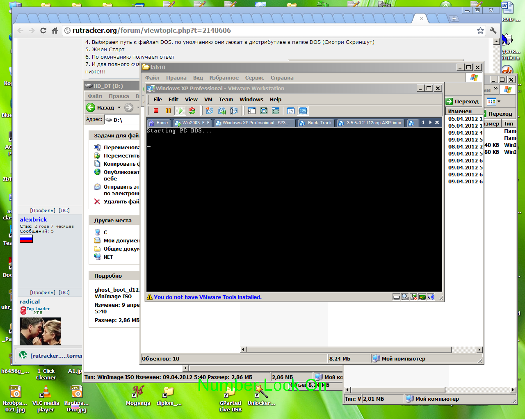Open Правка menu in the lab10 window
The width and height of the screenshot is (525, 420).
(x=176, y=78)
